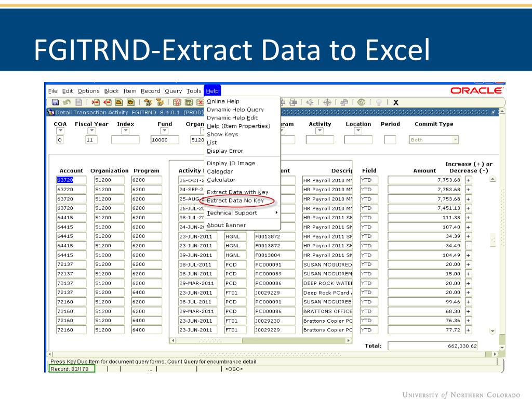Viewport: 532px width, 399px height.
Task: Click the Remove Record toolbar icon
Action: coord(108,102)
